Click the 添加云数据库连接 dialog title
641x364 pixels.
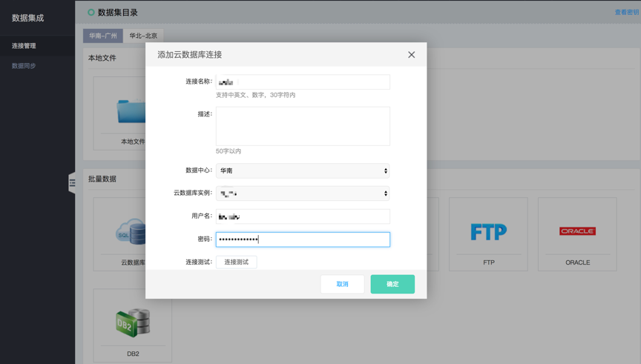pyautogui.click(x=190, y=55)
